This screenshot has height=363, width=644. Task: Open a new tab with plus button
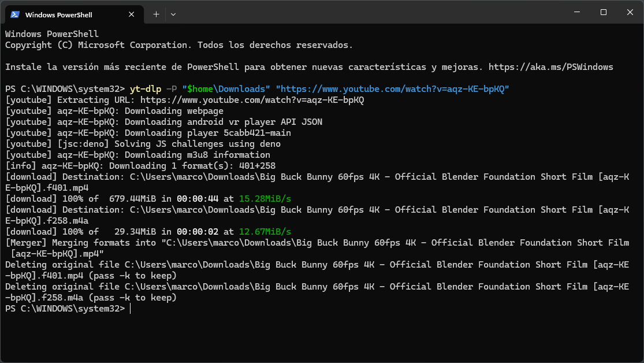click(156, 14)
